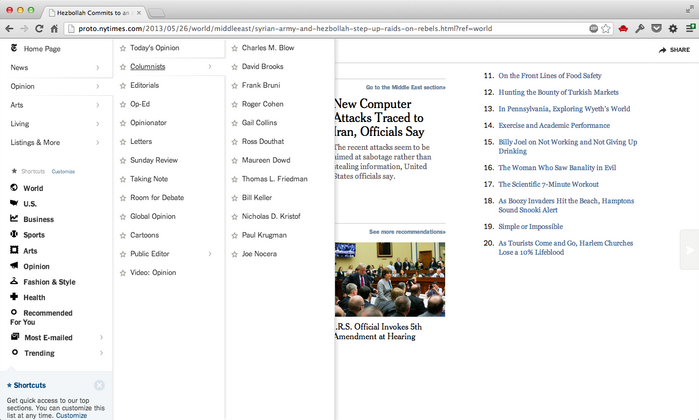The image size is (699, 420).
Task: Select the Room for Debate item
Action: point(157,198)
